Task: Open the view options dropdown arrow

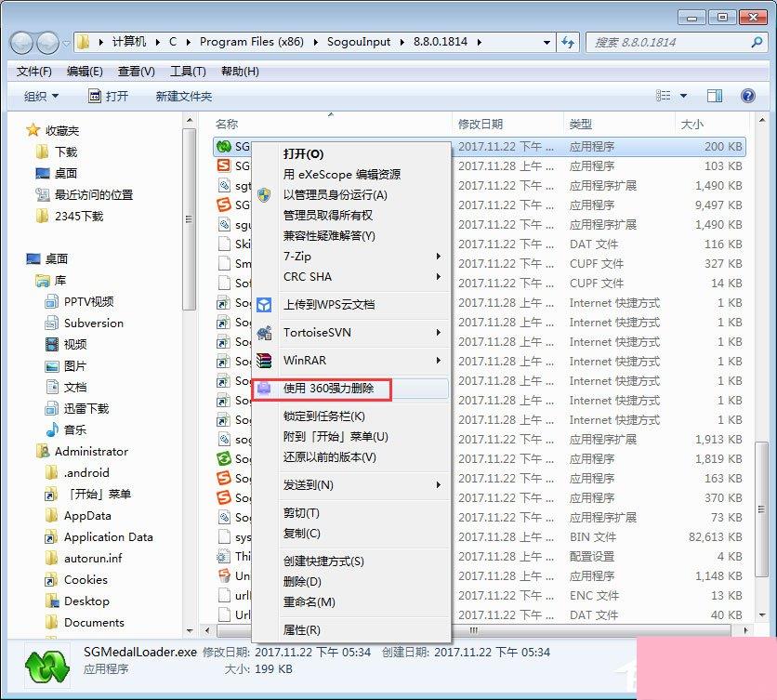Action: 683,96
